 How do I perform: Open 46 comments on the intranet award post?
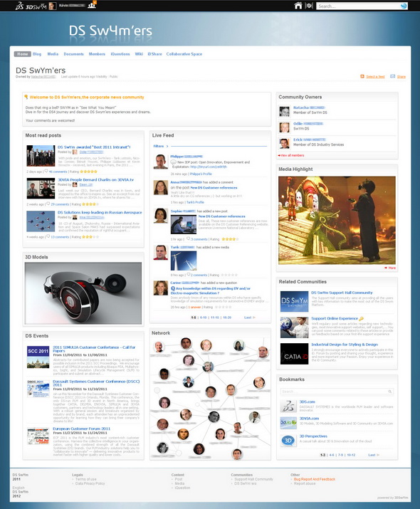coord(58,172)
